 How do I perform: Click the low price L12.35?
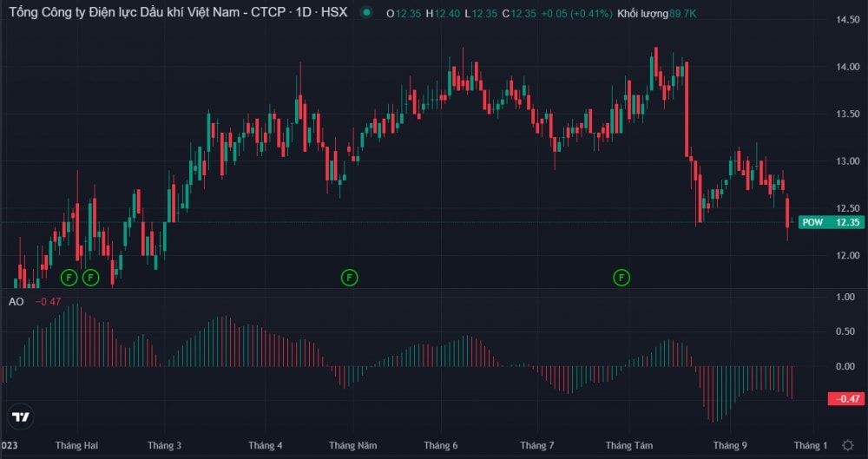[481, 13]
